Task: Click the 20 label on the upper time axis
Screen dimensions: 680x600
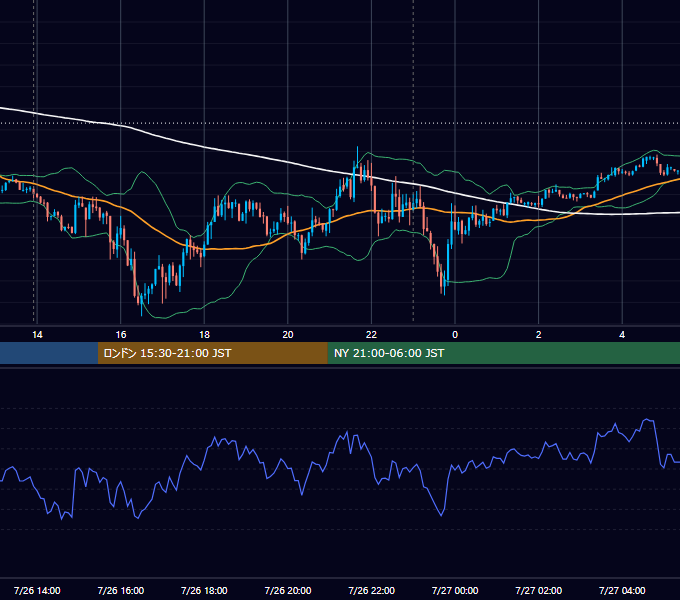Action: coord(288,335)
